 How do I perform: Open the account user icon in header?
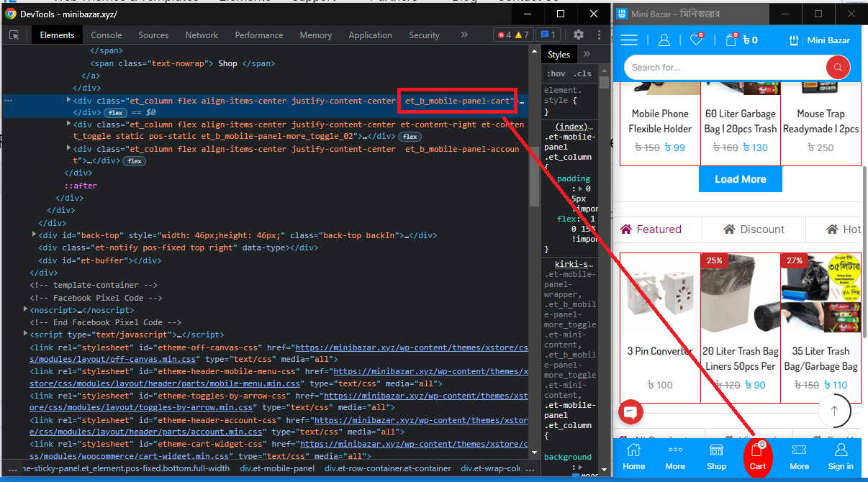click(664, 40)
